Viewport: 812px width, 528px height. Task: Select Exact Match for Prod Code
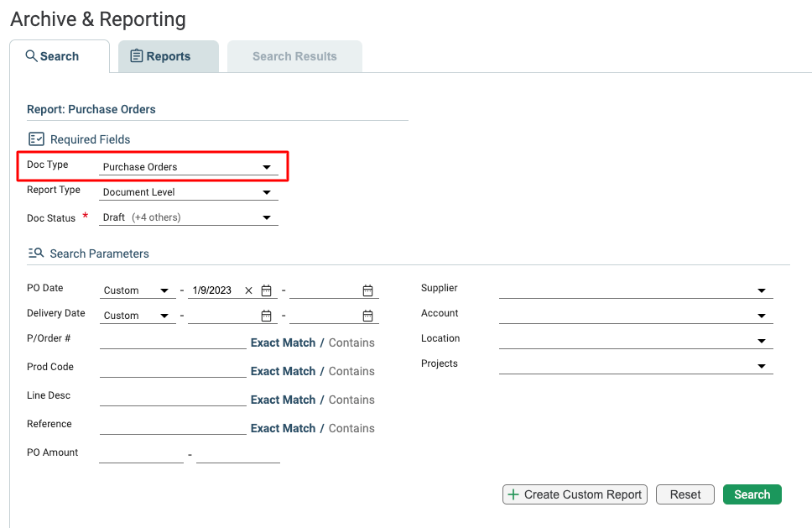click(x=284, y=371)
